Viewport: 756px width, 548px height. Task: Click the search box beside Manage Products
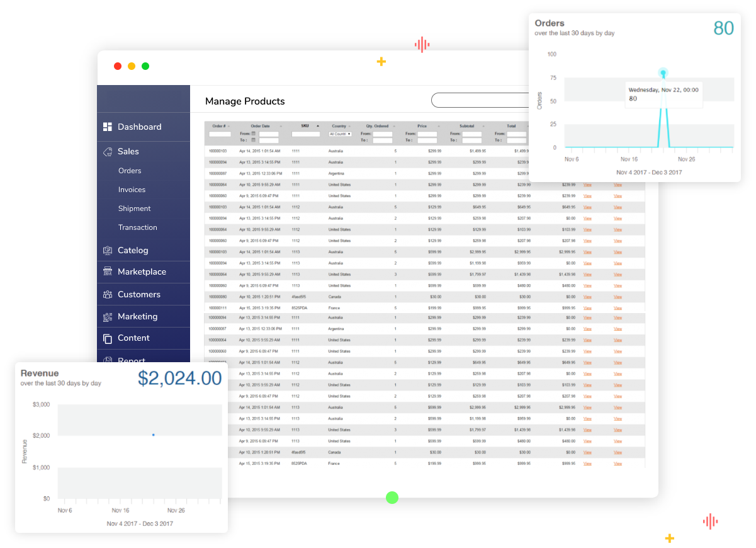pyautogui.click(x=480, y=101)
